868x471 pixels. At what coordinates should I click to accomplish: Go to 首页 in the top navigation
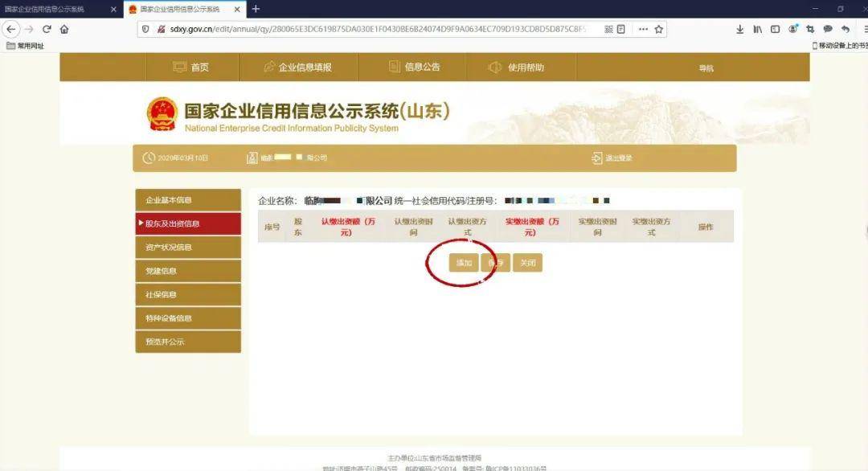(x=191, y=68)
